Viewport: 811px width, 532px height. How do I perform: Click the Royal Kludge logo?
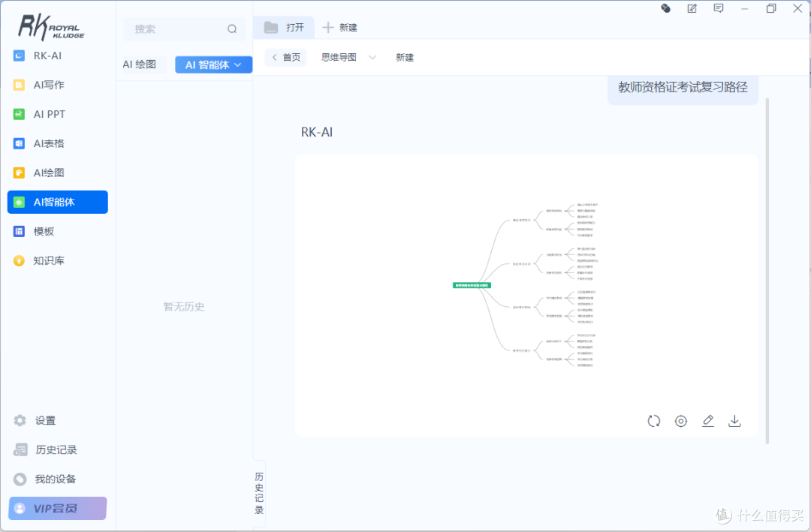tap(51, 28)
